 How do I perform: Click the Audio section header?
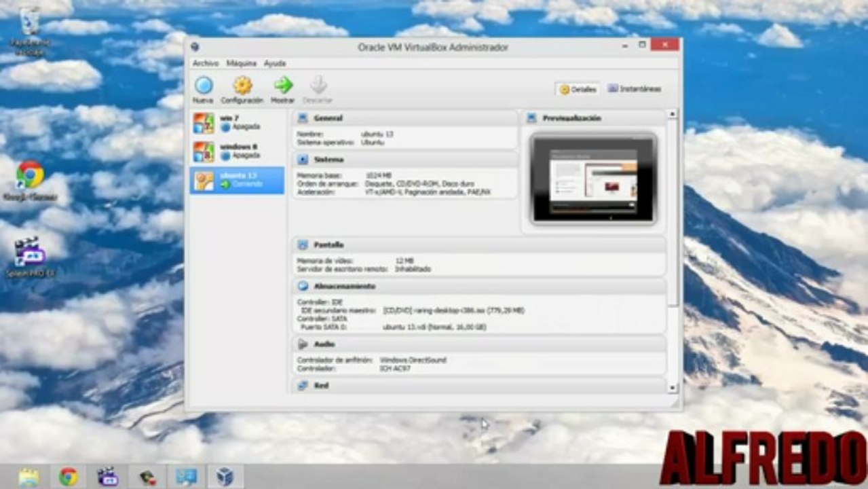[x=479, y=344]
